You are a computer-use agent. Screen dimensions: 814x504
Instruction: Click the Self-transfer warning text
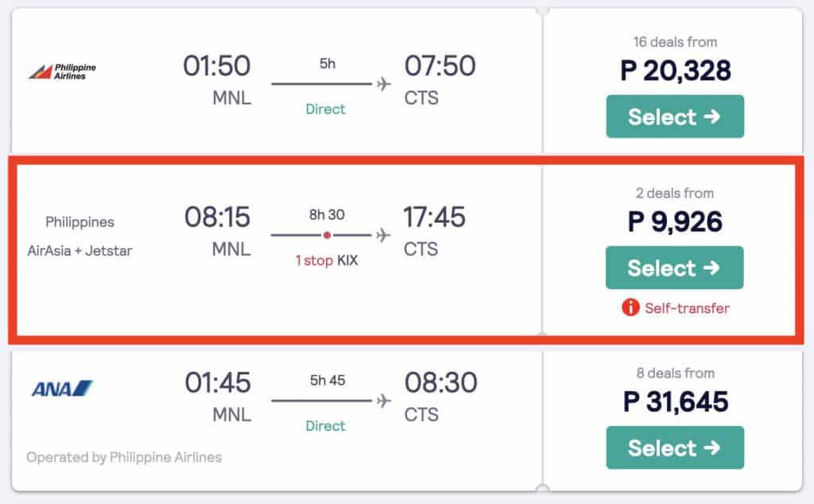(687, 308)
